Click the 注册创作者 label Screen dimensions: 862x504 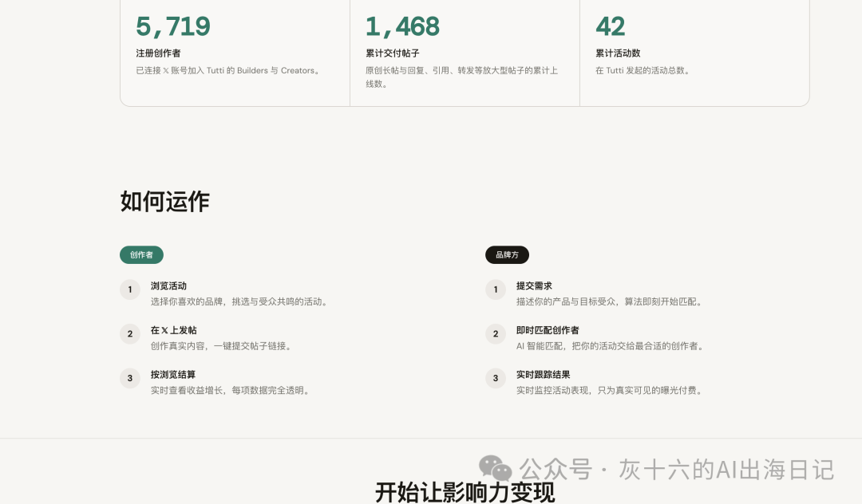coord(158,53)
